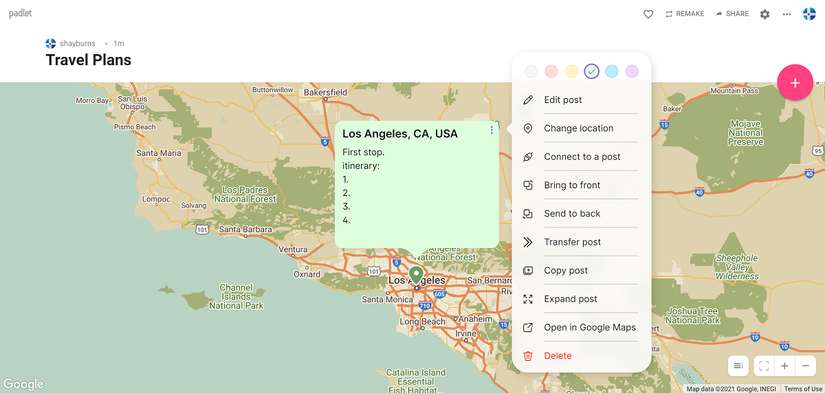Viewport: 825px width, 393px height.
Task: Click the Joshua Tree National Park label
Action: (x=693, y=316)
